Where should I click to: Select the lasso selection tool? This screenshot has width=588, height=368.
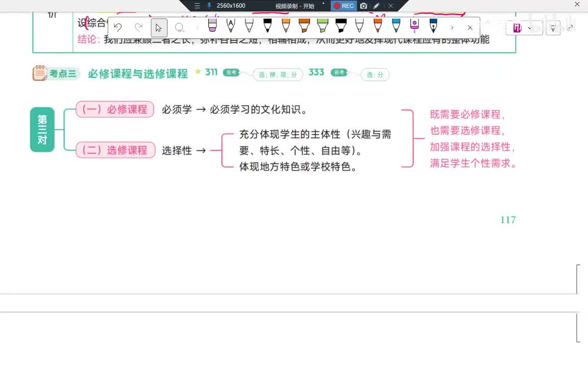[180, 28]
